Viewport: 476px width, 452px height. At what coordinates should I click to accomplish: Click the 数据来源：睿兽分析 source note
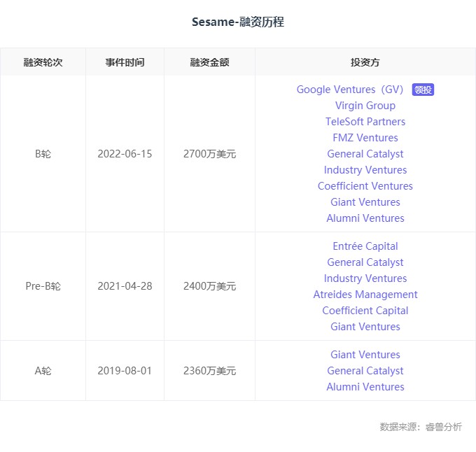pos(421,427)
